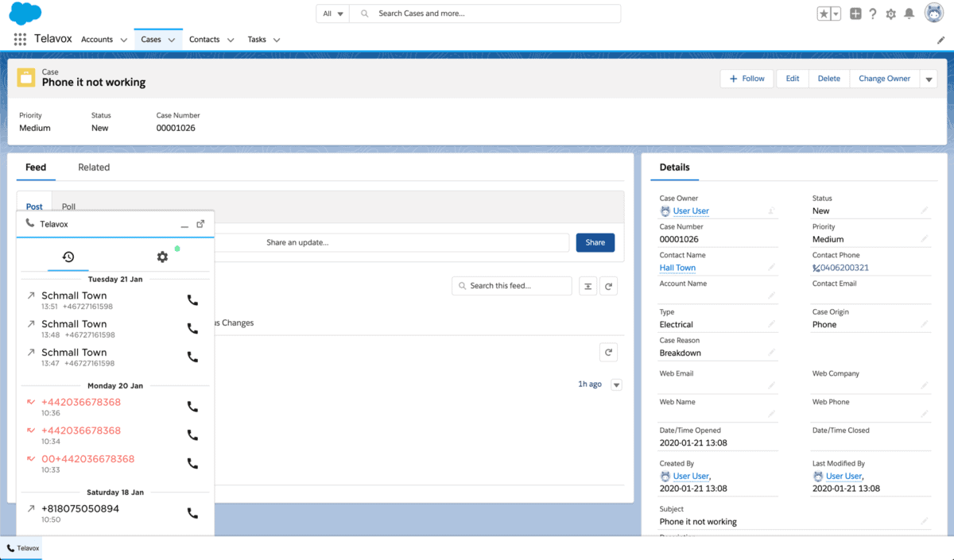Call Schmall Town from the 13:47 entry
This screenshot has width=954, height=560.
192,357
